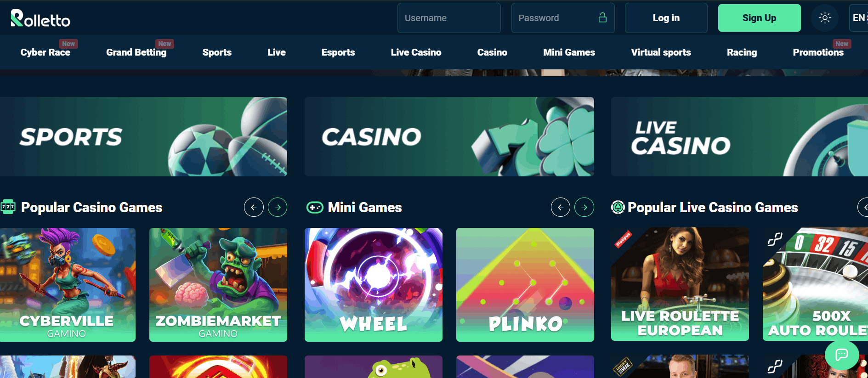Click the Popular Live Casino chip icon
868x378 pixels.
click(618, 208)
